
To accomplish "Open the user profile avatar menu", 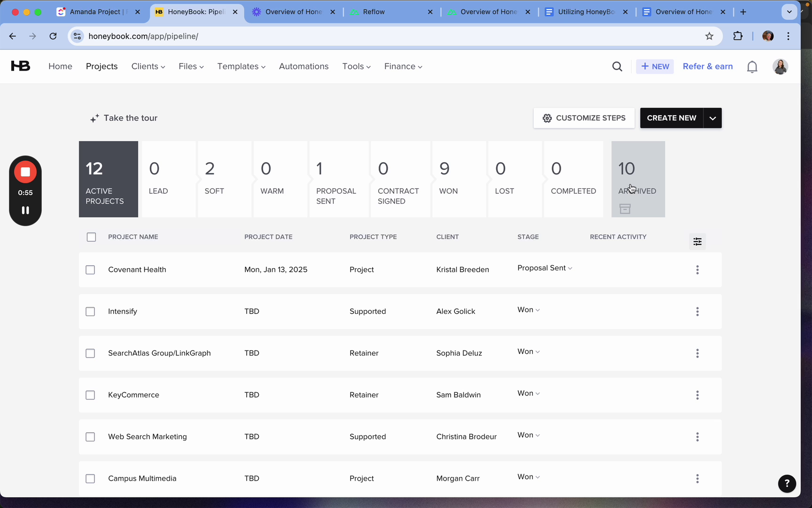I will click(780, 67).
